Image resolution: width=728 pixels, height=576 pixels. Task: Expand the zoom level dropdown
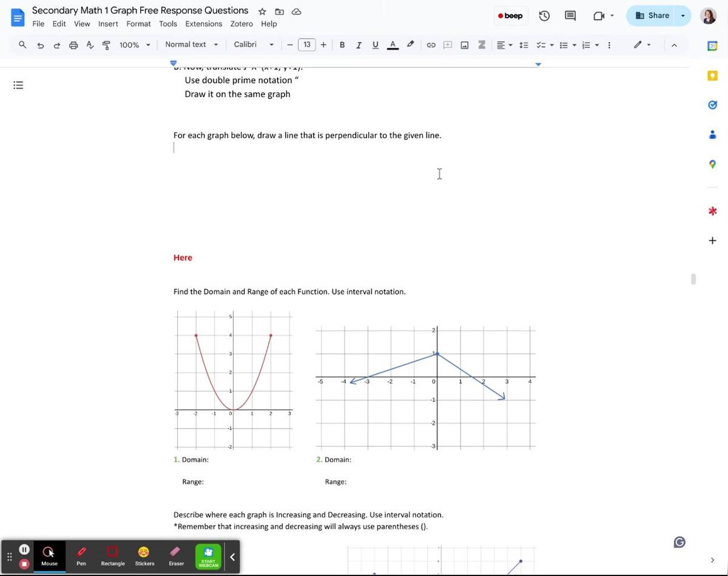coord(147,44)
